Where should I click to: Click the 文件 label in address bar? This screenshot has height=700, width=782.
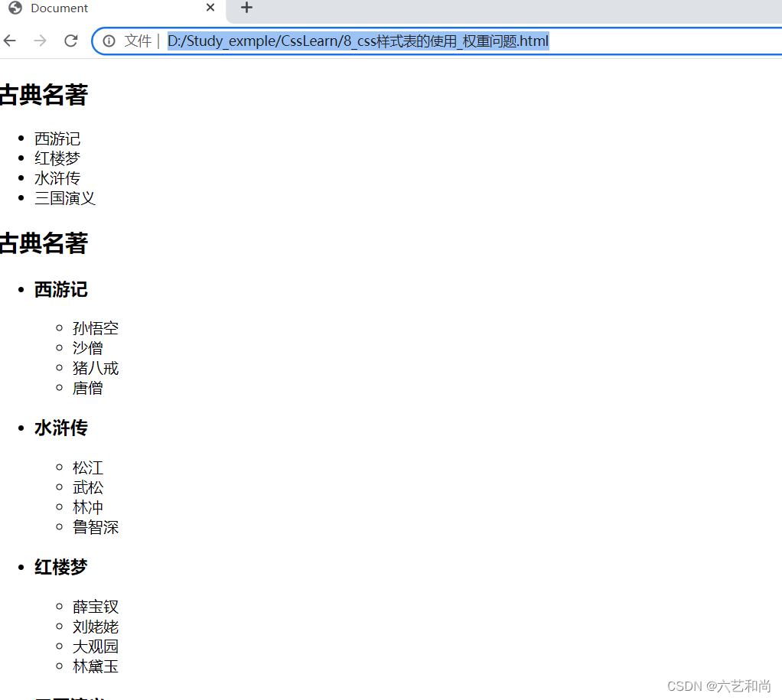(138, 41)
